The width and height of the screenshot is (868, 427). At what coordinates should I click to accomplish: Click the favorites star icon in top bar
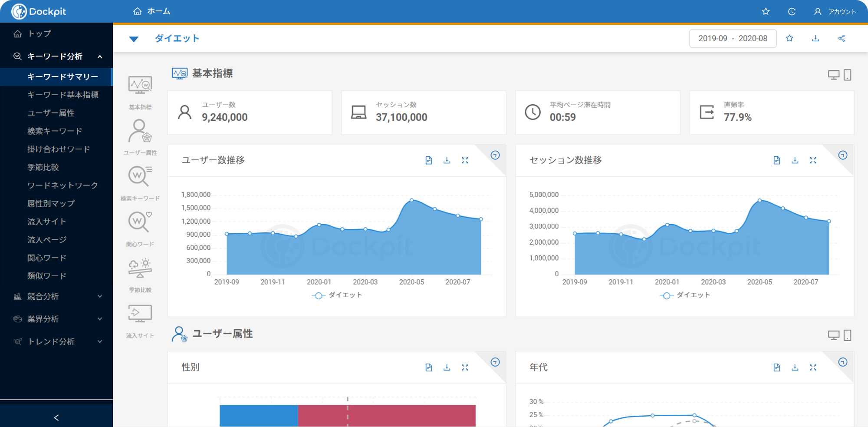[x=766, y=12]
